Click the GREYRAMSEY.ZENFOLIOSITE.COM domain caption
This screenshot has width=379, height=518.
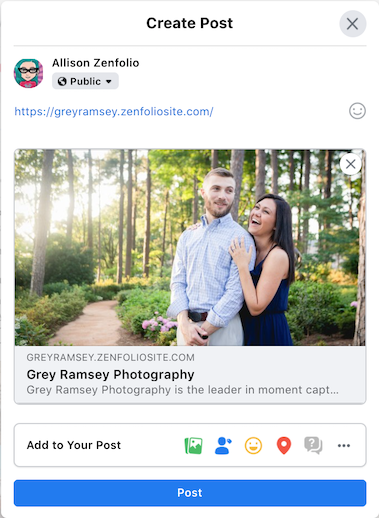(110, 358)
